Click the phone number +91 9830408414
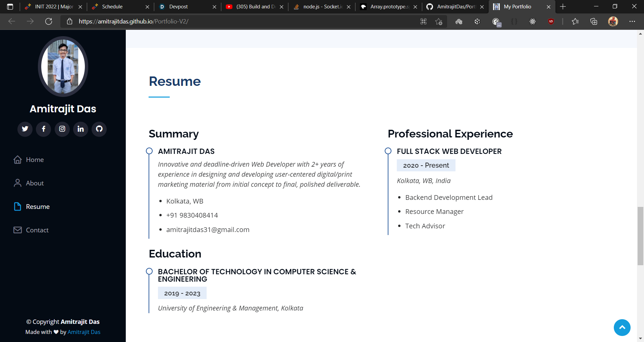This screenshot has width=644, height=342. pos(192,215)
